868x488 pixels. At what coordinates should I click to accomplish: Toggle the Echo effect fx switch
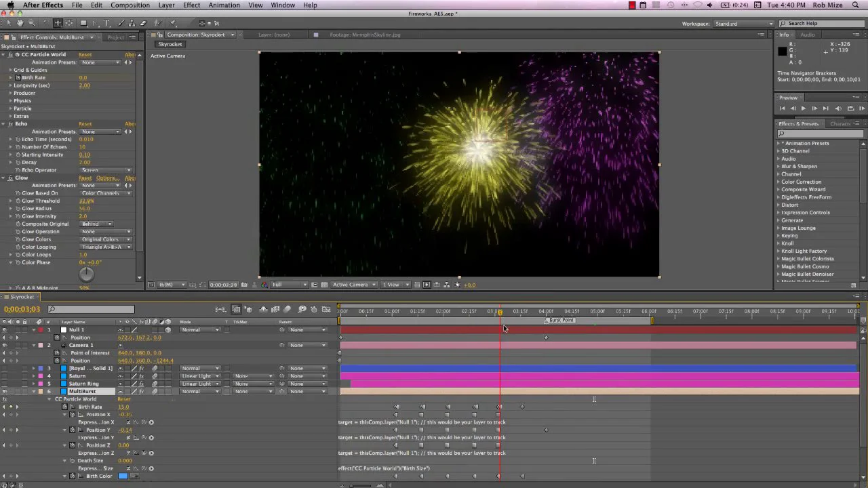pyautogui.click(x=10, y=124)
